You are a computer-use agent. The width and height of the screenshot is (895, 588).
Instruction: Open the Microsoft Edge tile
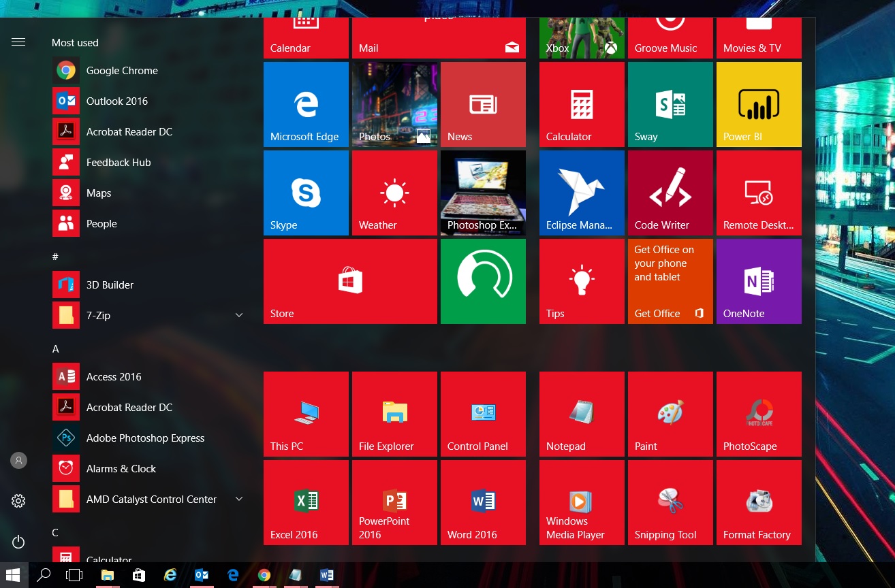tap(306, 104)
